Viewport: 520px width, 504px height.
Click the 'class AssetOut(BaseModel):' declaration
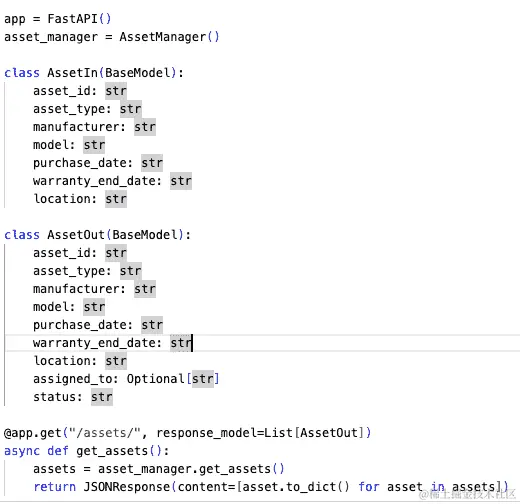click(x=97, y=235)
